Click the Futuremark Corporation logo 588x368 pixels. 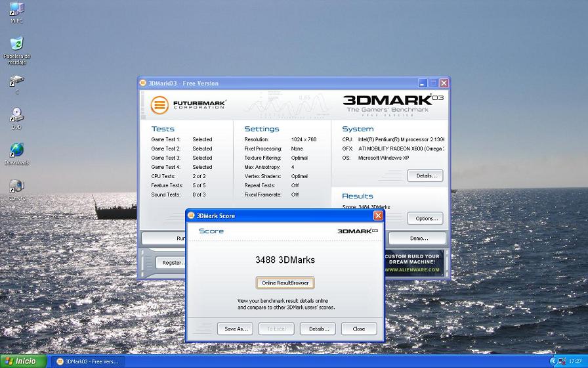point(188,104)
